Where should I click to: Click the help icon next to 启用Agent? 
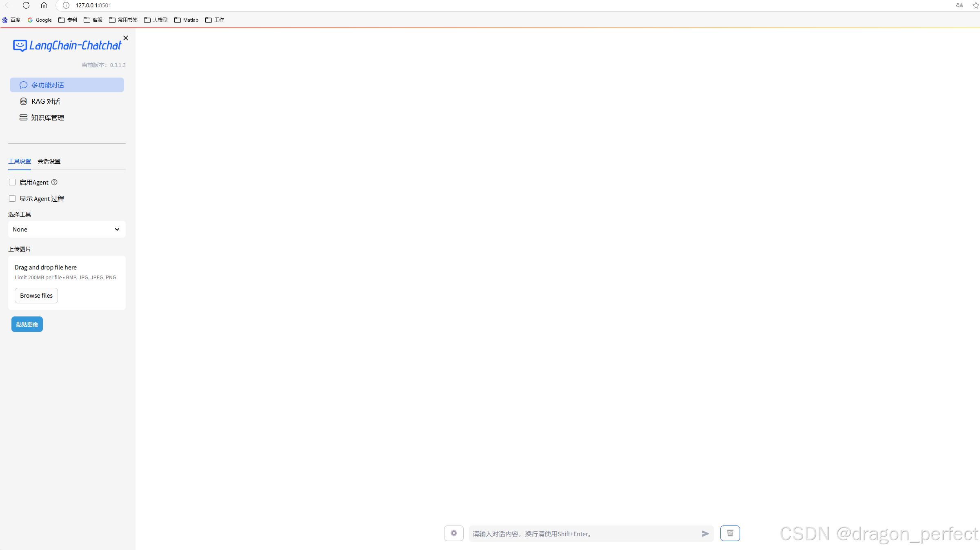point(54,182)
